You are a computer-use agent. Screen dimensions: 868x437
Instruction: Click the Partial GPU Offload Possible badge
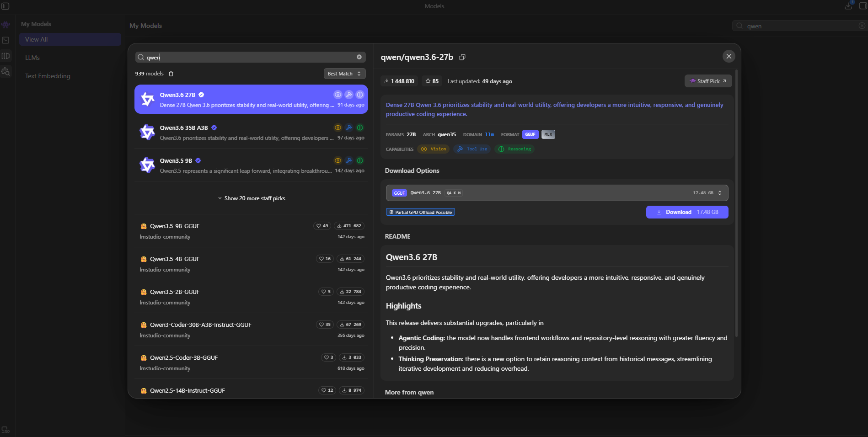(x=420, y=212)
